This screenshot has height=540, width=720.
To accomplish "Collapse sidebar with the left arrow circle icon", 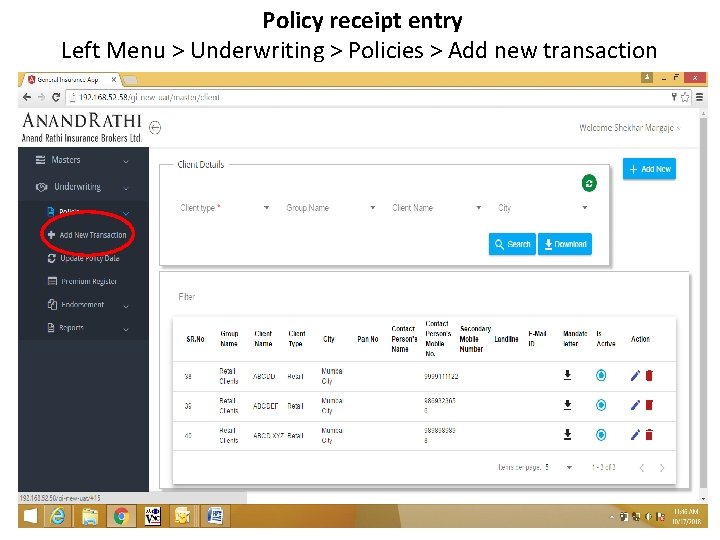I will [x=155, y=127].
